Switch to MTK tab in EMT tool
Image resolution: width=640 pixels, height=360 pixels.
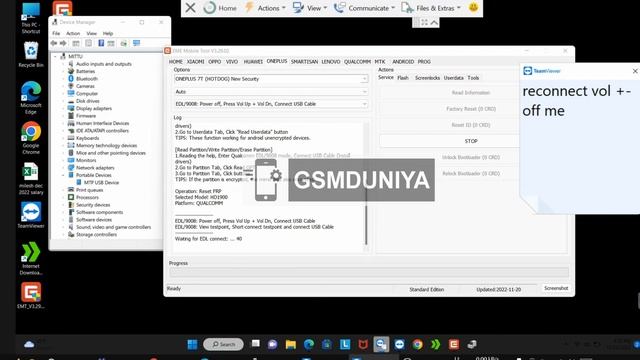point(380,62)
